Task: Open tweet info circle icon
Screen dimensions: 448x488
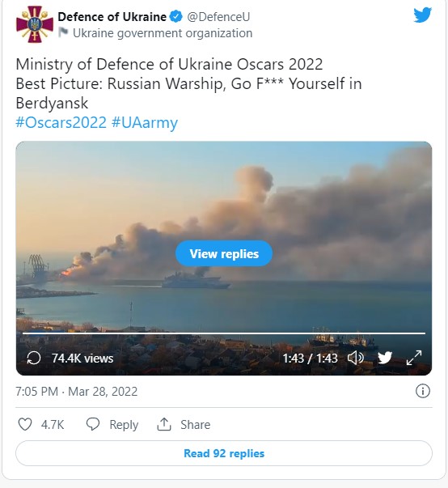Action: 422,391
